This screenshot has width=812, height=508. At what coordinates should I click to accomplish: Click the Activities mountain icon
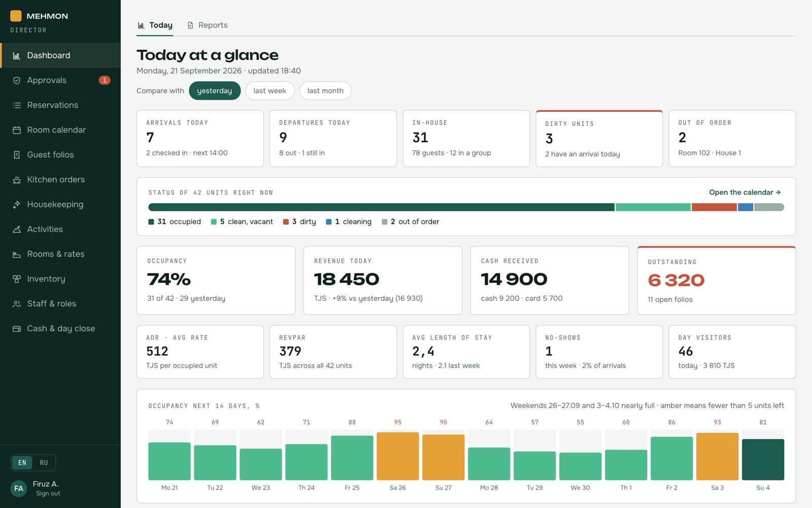pos(17,230)
